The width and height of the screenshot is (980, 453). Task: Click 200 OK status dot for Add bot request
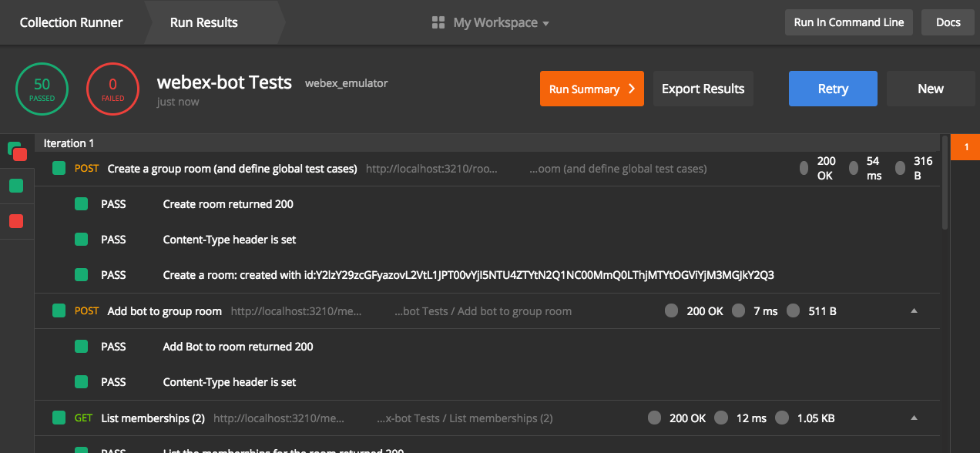pyautogui.click(x=672, y=311)
